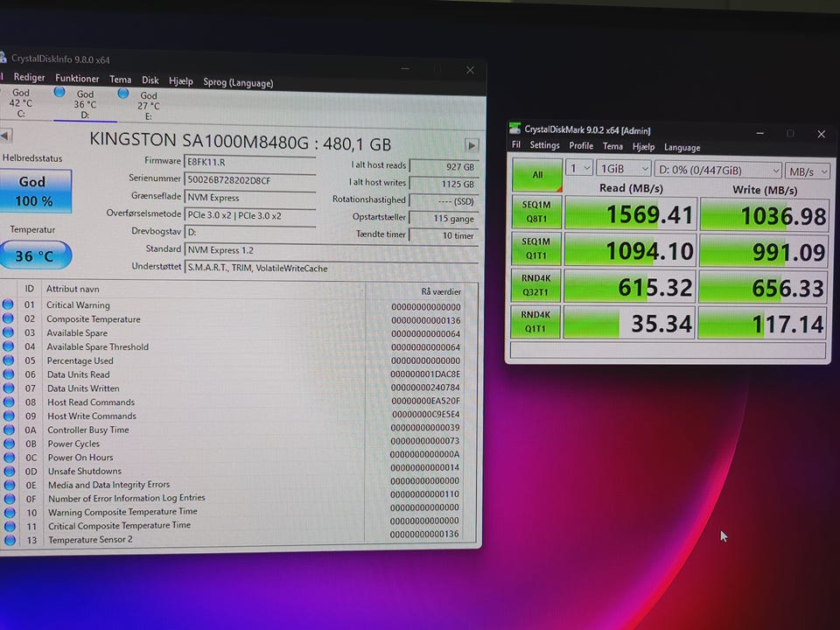
Task: Open the MB/s unit dropdown
Action: [808, 171]
